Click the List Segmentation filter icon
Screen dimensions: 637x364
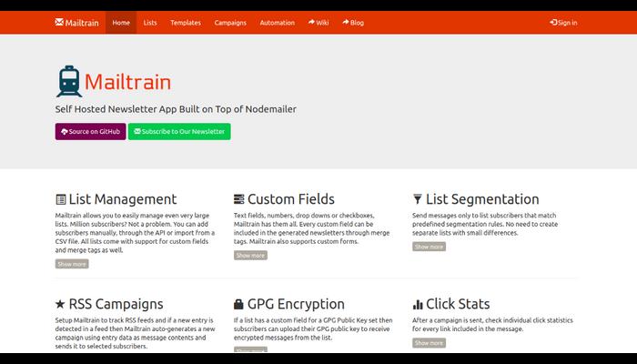click(417, 199)
